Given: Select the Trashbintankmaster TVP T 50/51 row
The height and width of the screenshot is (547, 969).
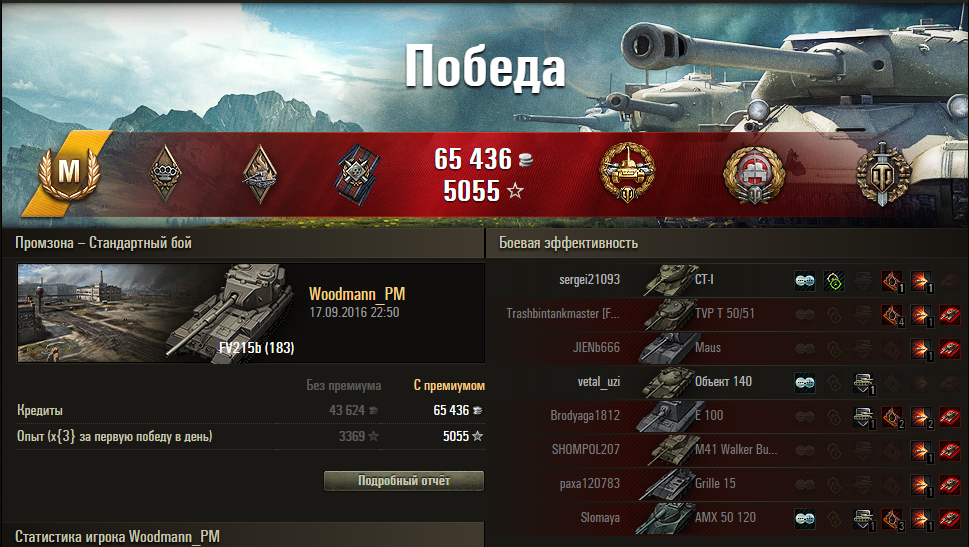Looking at the screenshot, I should tap(727, 314).
